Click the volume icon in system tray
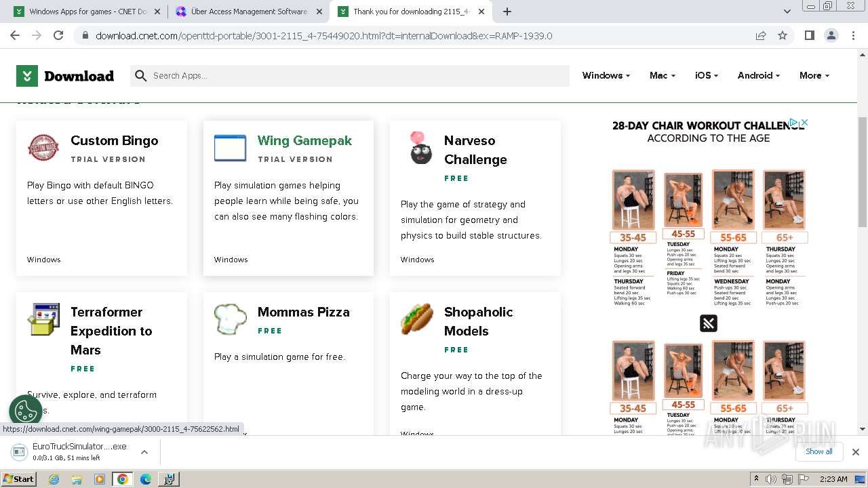Screen dimensions: 868x488 tap(772, 479)
